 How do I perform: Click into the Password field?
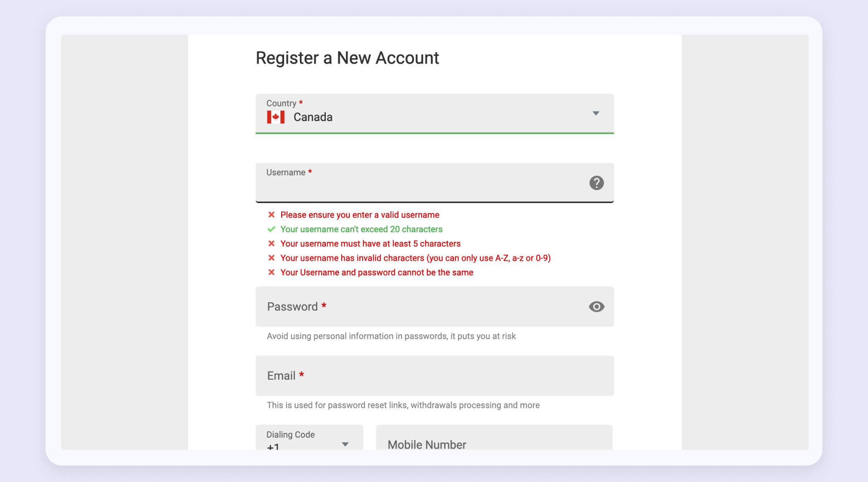pos(422,307)
